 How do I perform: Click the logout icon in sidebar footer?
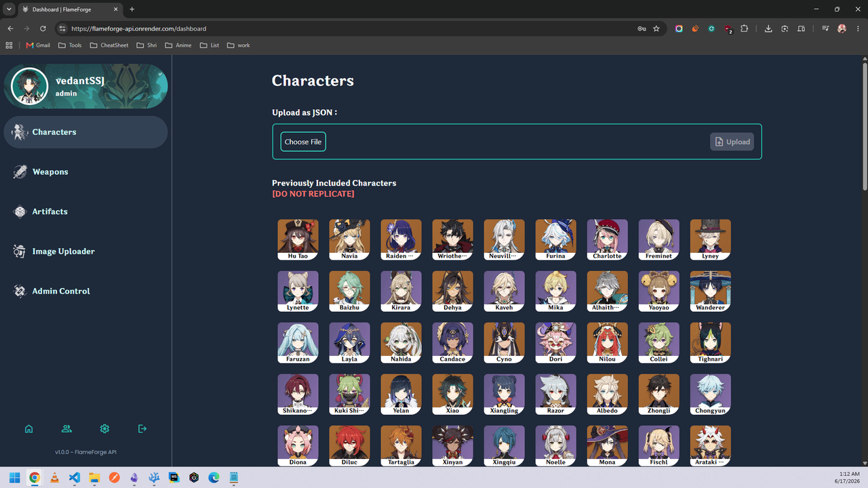pos(142,428)
